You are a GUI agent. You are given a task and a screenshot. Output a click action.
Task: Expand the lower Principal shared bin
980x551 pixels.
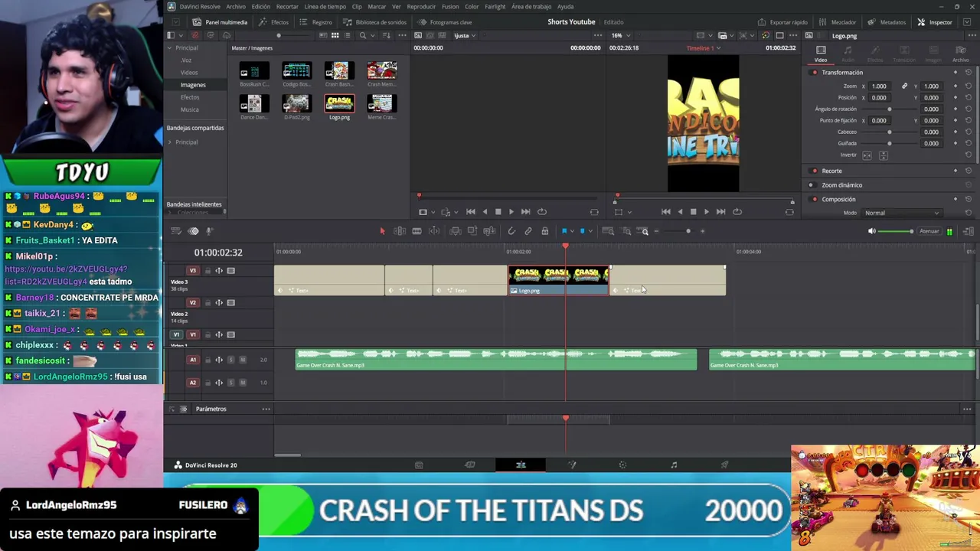[x=170, y=142]
